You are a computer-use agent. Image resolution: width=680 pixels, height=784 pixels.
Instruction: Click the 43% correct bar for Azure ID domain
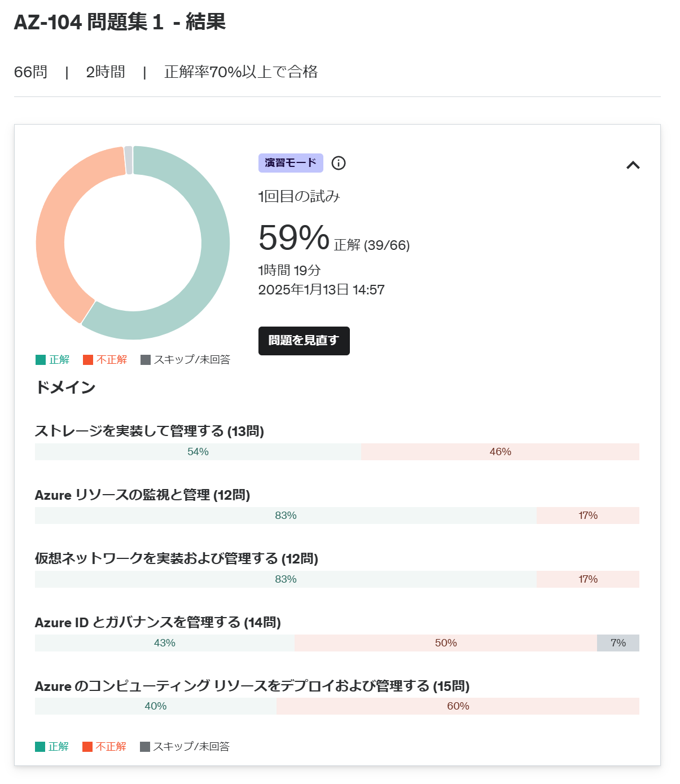[165, 643]
